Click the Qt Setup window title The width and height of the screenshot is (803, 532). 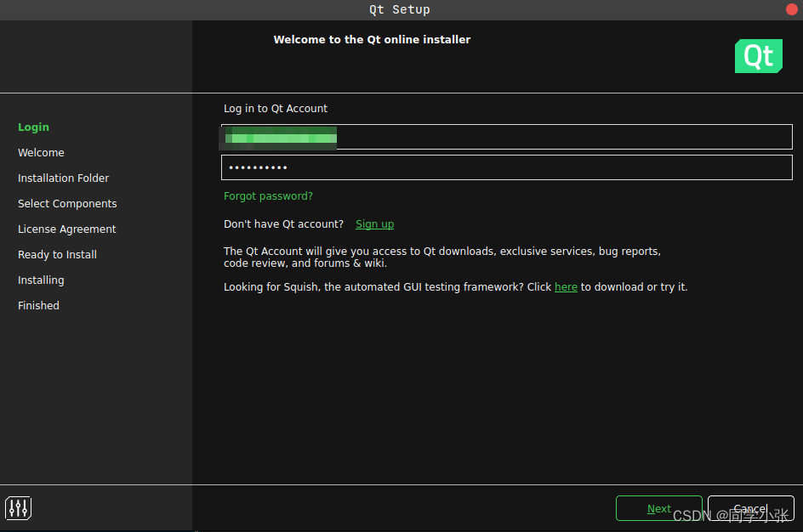click(400, 9)
